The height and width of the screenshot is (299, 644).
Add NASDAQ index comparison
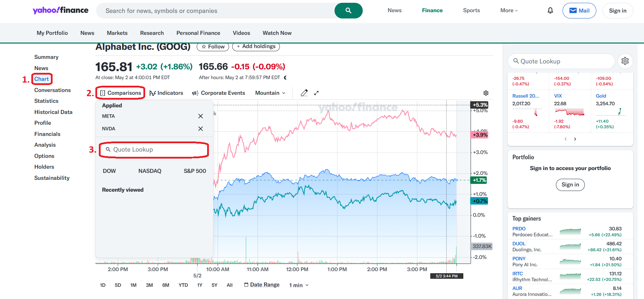pos(150,171)
